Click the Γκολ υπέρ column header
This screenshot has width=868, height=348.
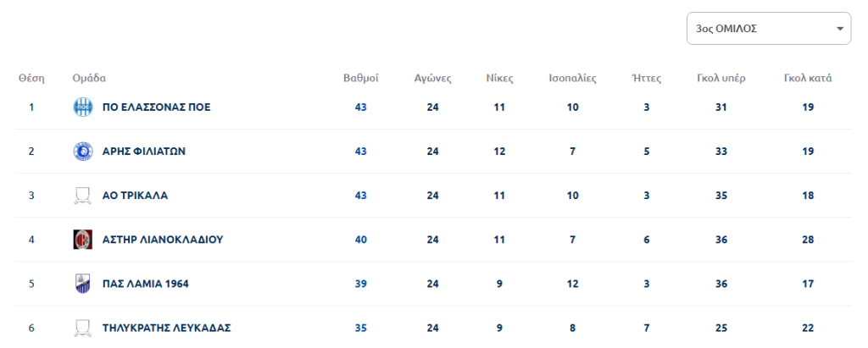coord(721,78)
